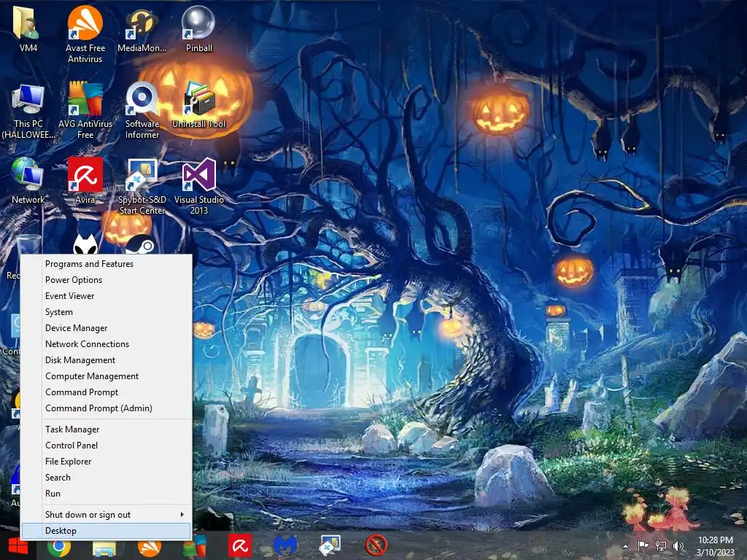The width and height of the screenshot is (747, 560).
Task: Open Device Manager from the menu
Action: click(107, 328)
